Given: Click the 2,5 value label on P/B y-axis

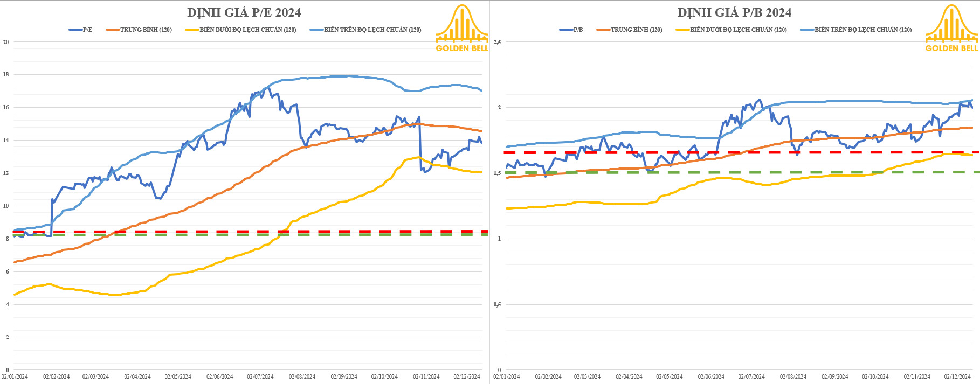Looking at the screenshot, I should pos(497,42).
